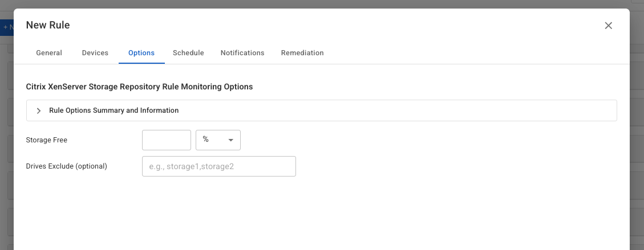
Task: Click the New Rule dialog title
Action: click(x=48, y=25)
